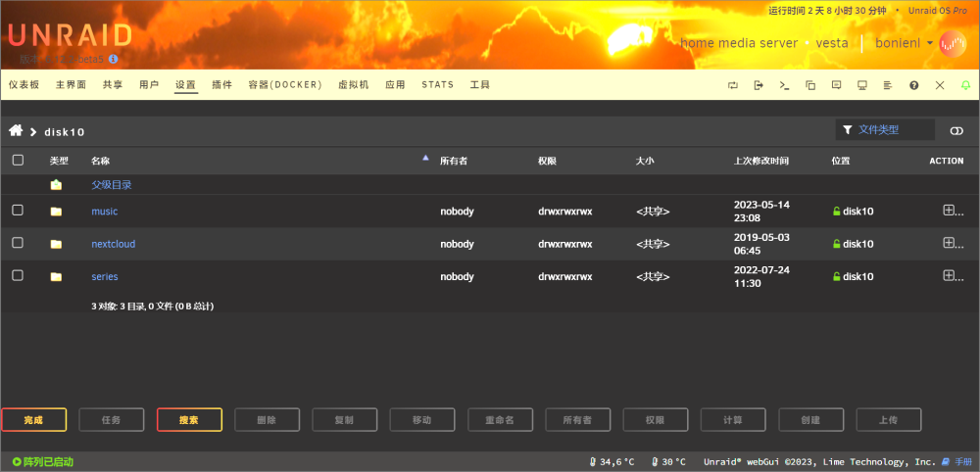This screenshot has height=472, width=980.
Task: Click the 阵列已启动 status in footer
Action: pyautogui.click(x=43, y=462)
